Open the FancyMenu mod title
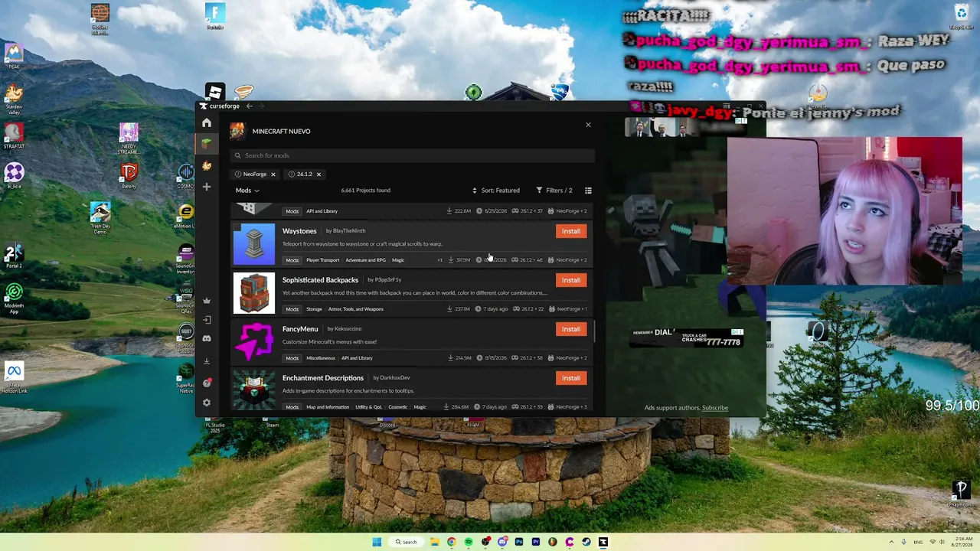 coord(300,329)
